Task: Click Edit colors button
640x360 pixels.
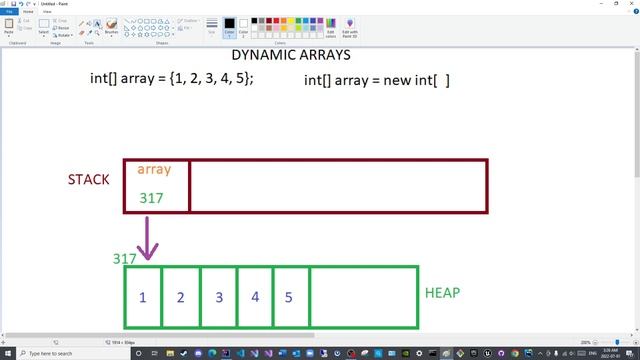Action: (331, 28)
